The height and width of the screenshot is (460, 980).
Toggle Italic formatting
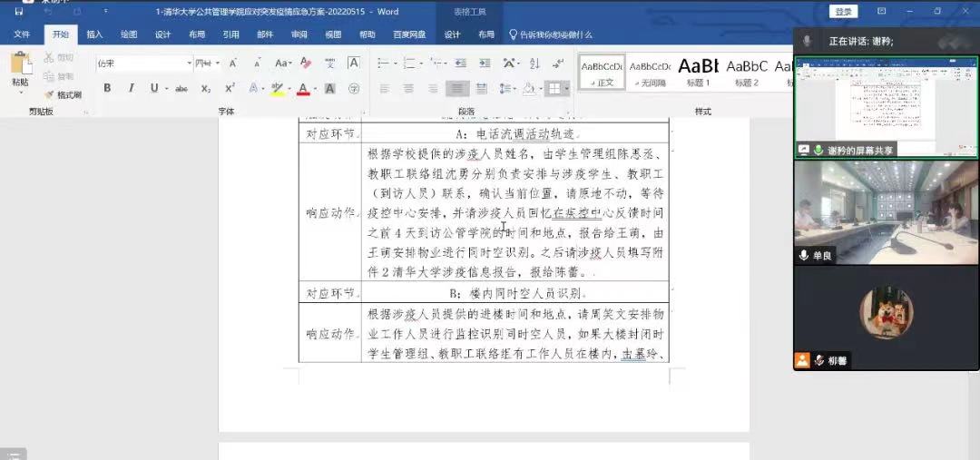(x=131, y=88)
